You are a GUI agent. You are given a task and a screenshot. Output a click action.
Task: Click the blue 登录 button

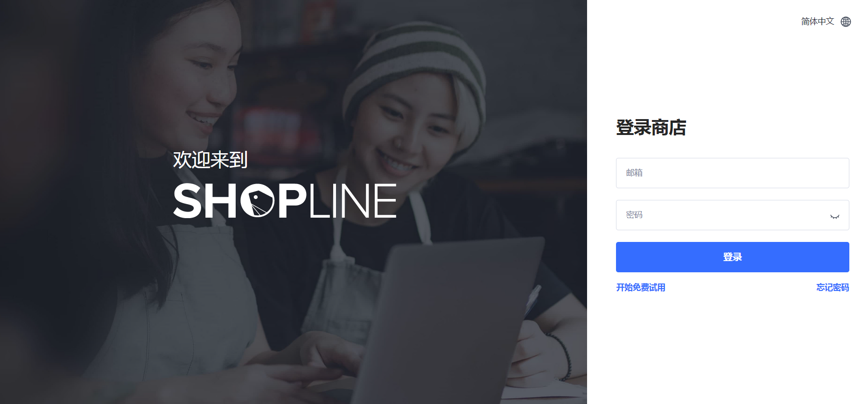click(732, 257)
